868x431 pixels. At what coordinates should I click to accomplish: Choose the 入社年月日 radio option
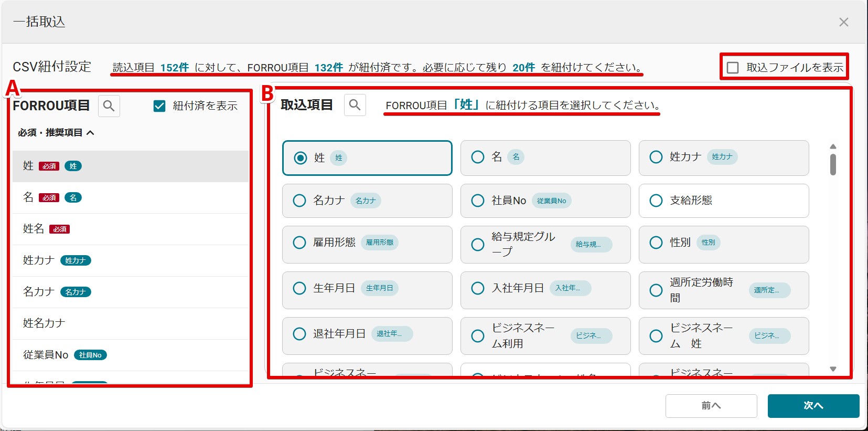pyautogui.click(x=478, y=288)
